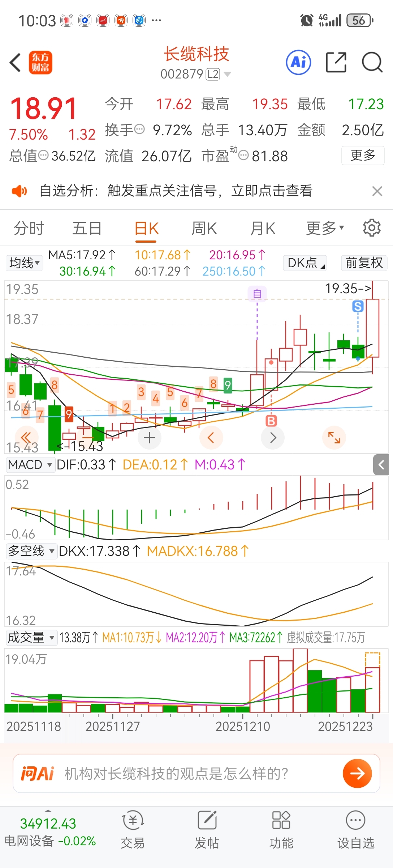Tap the 19.35-> high price label
Screen dimensions: 393x868
point(348,289)
